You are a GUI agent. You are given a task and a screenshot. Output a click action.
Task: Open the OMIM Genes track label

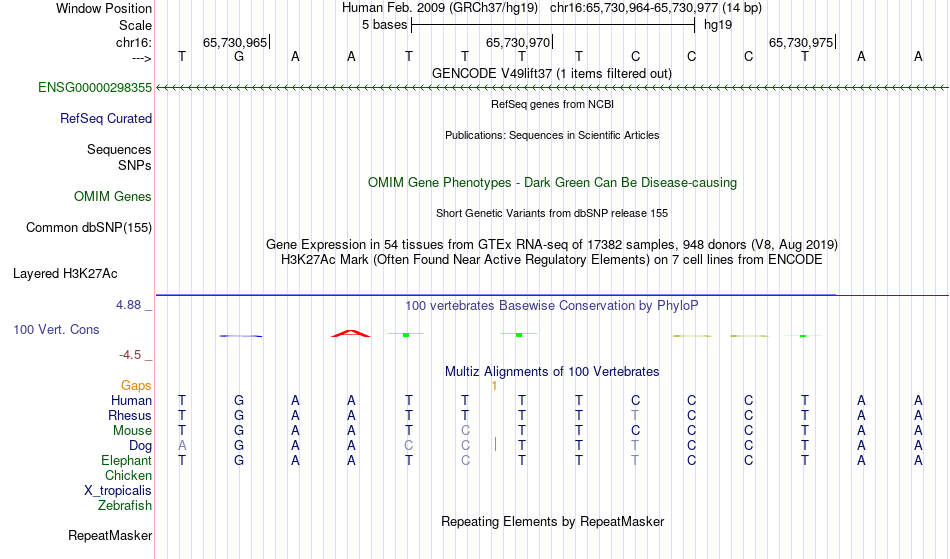pyautogui.click(x=113, y=196)
